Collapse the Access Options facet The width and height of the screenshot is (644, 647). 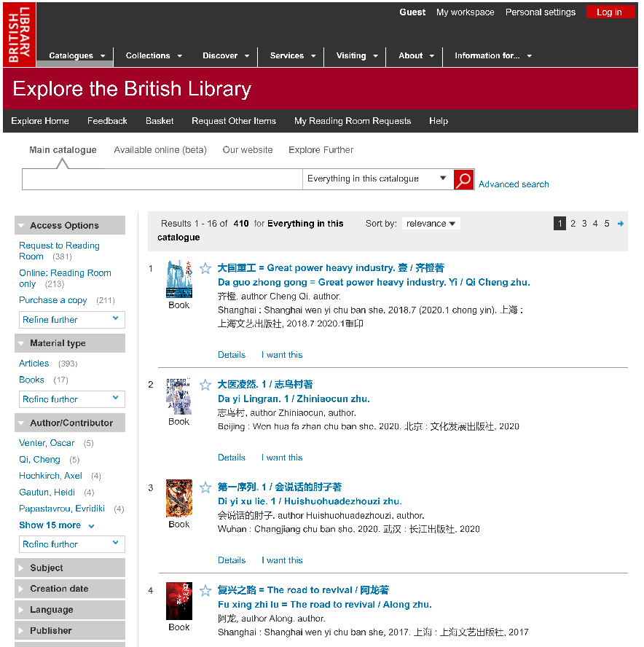pos(70,225)
